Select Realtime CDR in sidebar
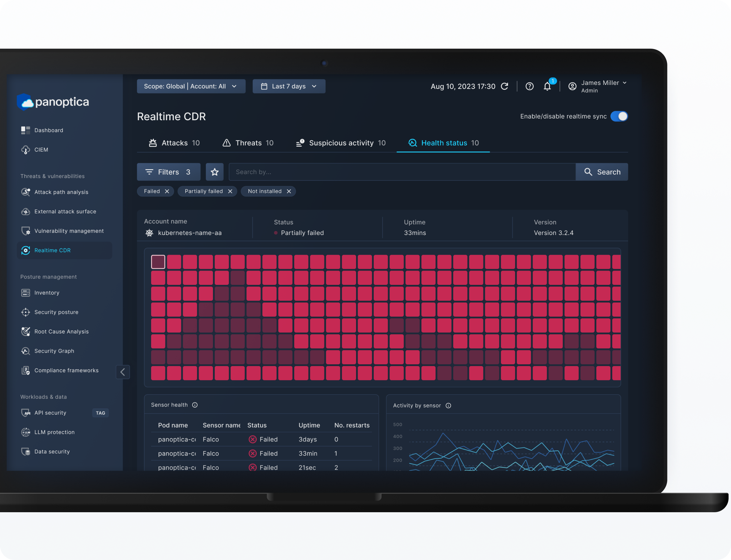This screenshot has height=560, width=731. [x=64, y=250]
